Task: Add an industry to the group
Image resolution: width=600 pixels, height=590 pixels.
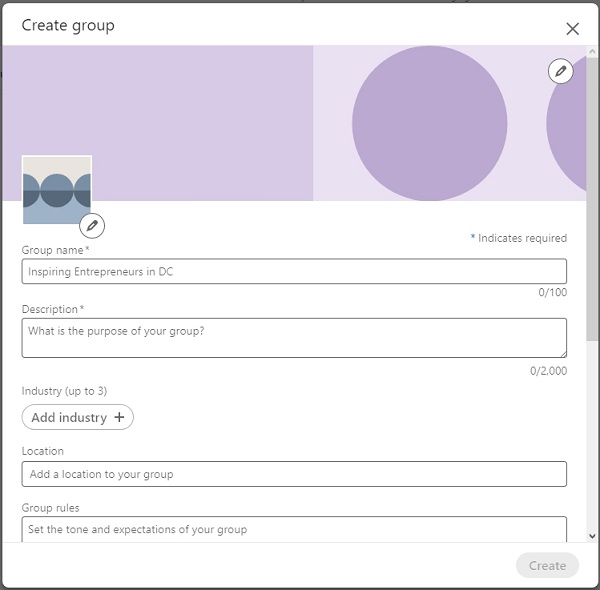Action: [x=78, y=417]
